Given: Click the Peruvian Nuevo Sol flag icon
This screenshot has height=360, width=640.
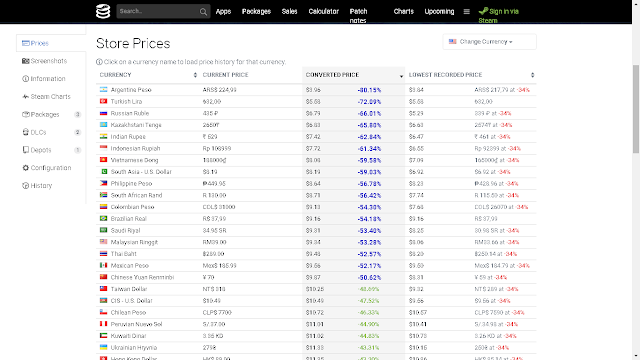Looking at the screenshot, I should [104, 324].
